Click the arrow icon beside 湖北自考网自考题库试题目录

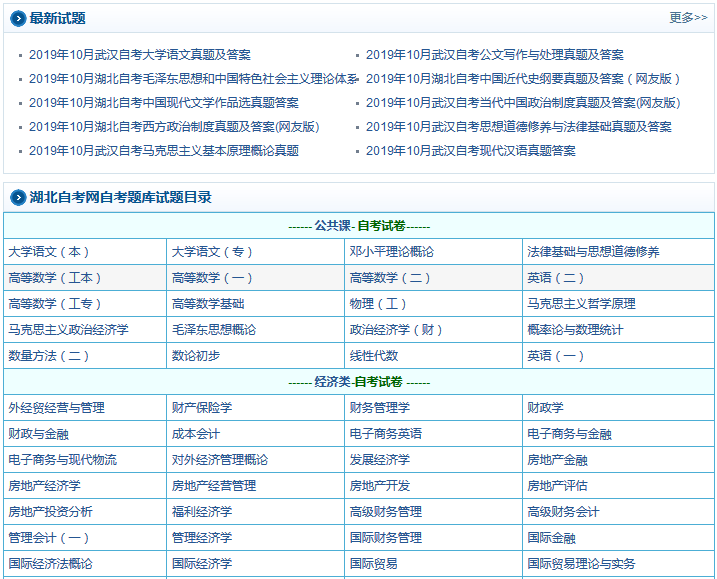pyautogui.click(x=18, y=198)
